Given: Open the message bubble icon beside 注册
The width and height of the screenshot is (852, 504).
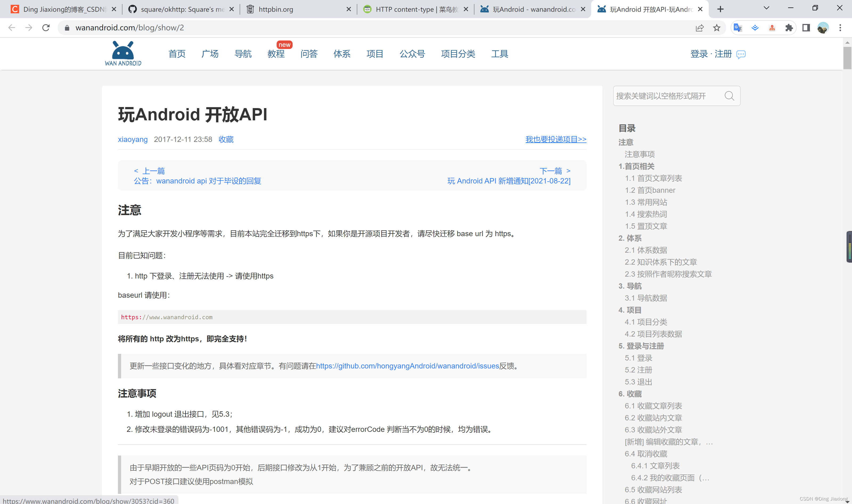Looking at the screenshot, I should pos(741,54).
